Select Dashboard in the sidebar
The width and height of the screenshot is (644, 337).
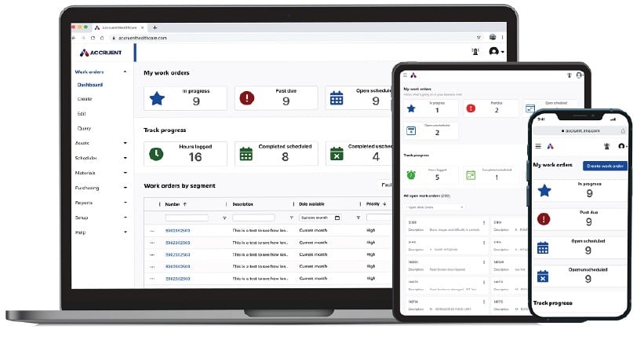point(89,85)
